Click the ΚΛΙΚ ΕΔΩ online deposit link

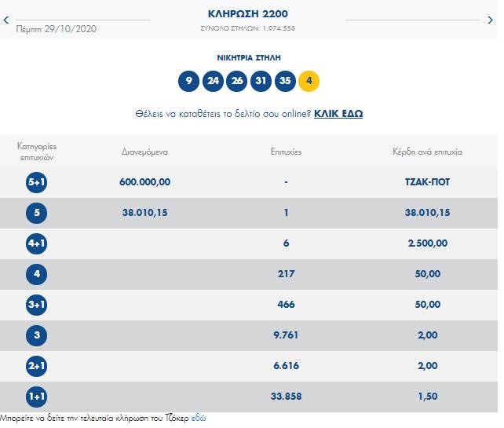(x=338, y=114)
